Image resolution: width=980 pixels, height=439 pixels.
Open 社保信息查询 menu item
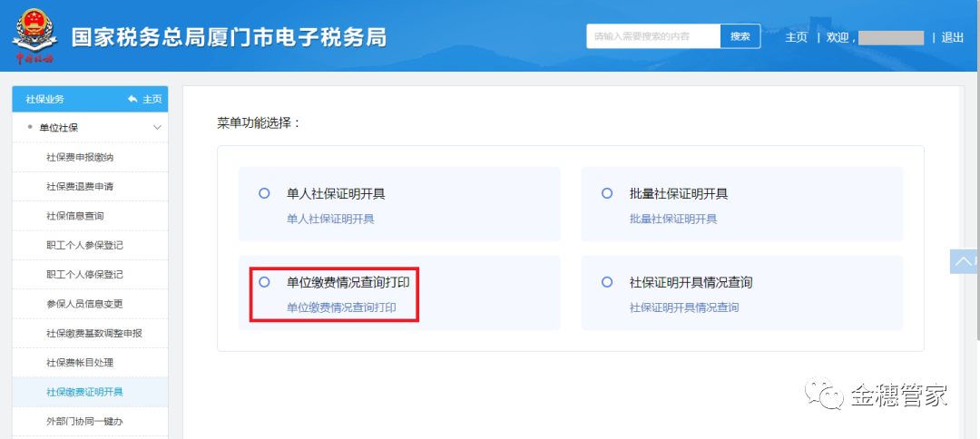[x=90, y=216]
